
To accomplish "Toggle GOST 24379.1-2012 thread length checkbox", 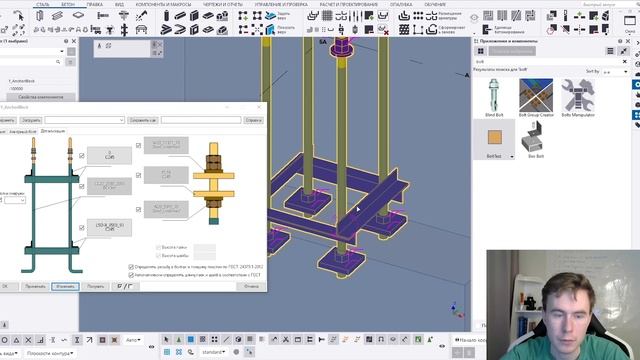I will pyautogui.click(x=131, y=267).
